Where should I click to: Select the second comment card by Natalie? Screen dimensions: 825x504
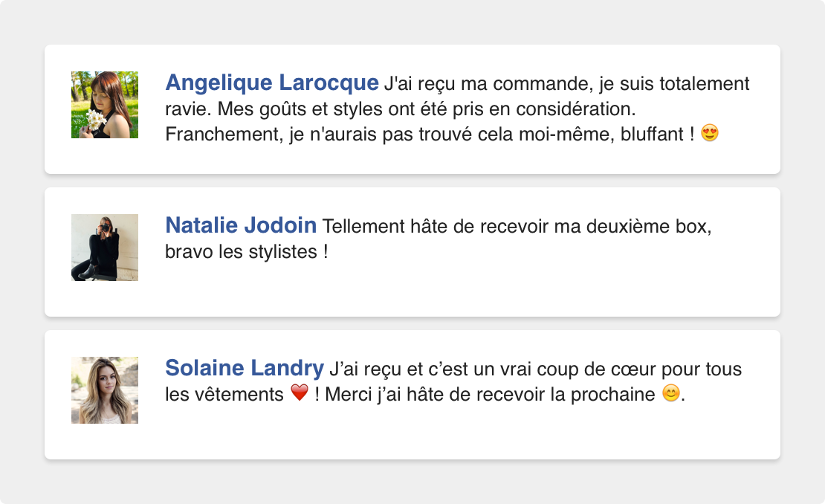[x=412, y=252]
